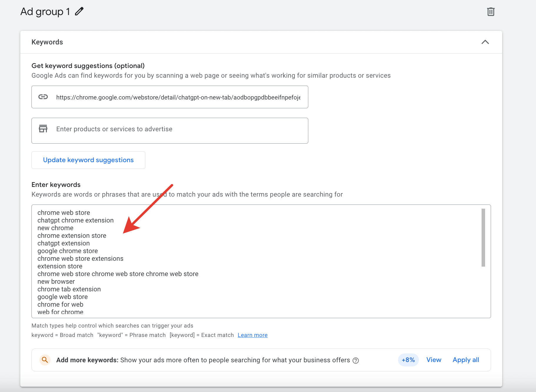The height and width of the screenshot is (392, 536).
Task: Click View for keyword recommendations
Action: pos(434,360)
